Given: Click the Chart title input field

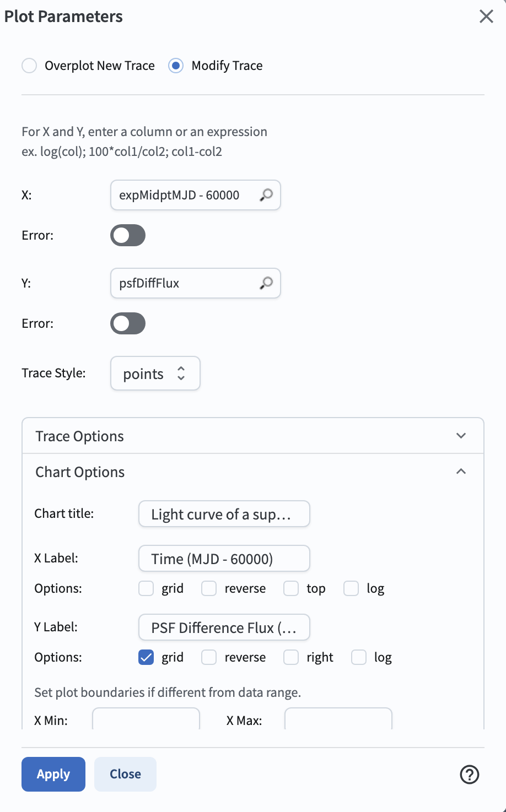Looking at the screenshot, I should pyautogui.click(x=224, y=514).
